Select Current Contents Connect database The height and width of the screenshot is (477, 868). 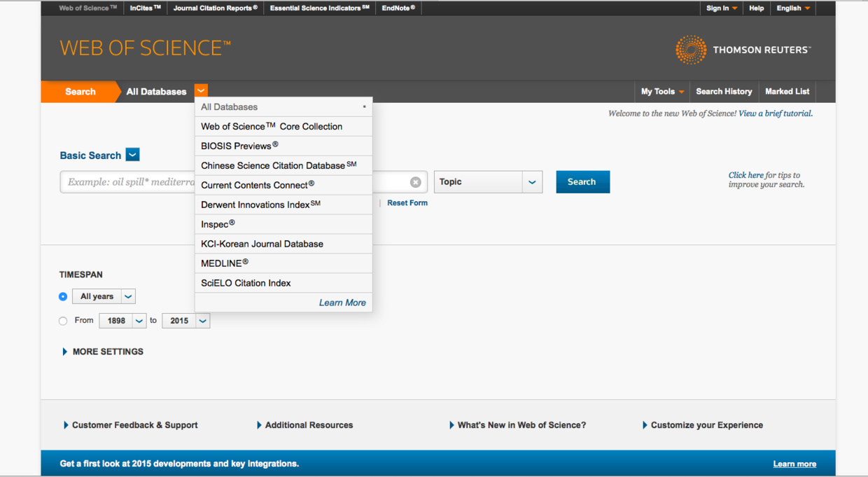tap(283, 186)
